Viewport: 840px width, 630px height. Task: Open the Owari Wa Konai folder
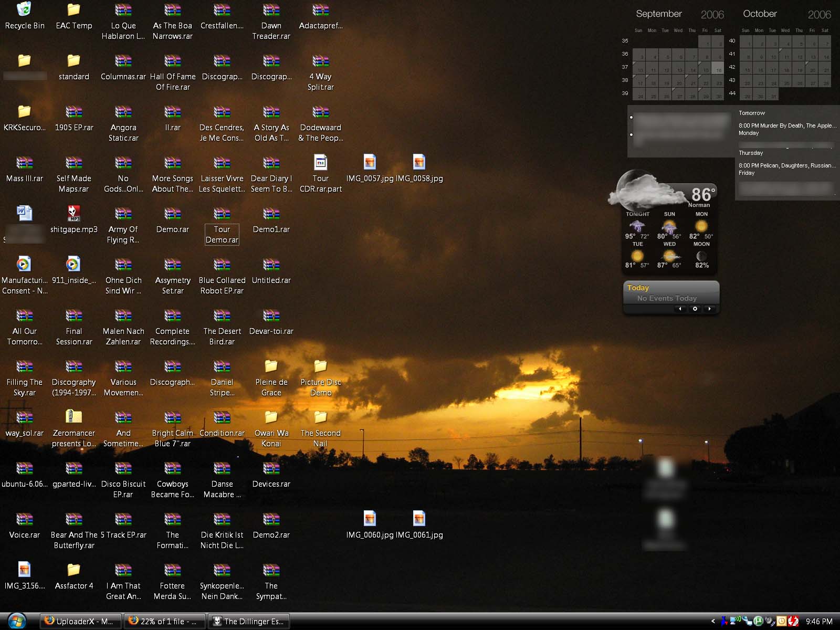pyautogui.click(x=271, y=428)
